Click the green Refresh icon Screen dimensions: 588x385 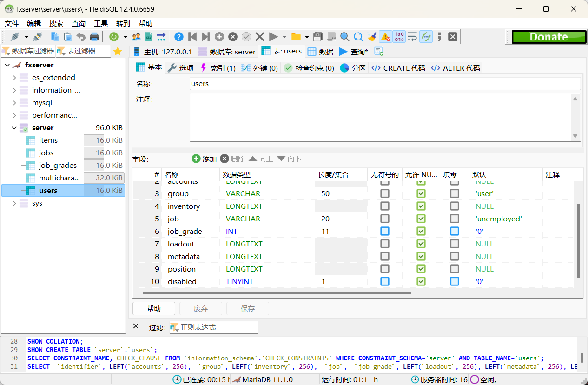[113, 37]
